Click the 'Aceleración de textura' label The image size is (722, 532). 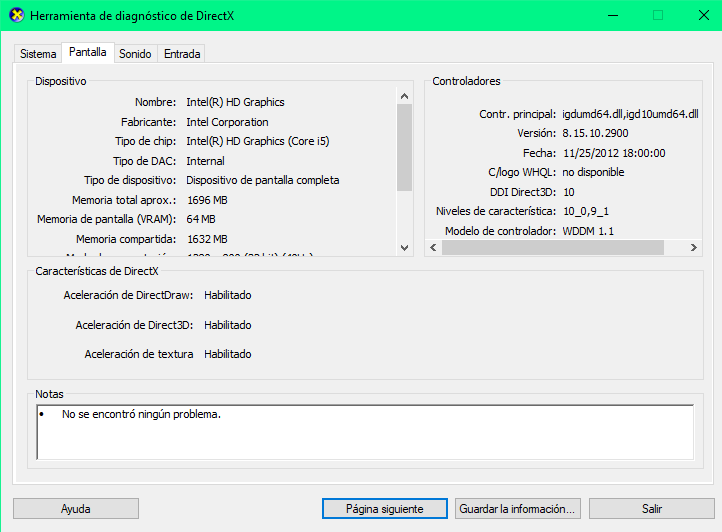139,354
